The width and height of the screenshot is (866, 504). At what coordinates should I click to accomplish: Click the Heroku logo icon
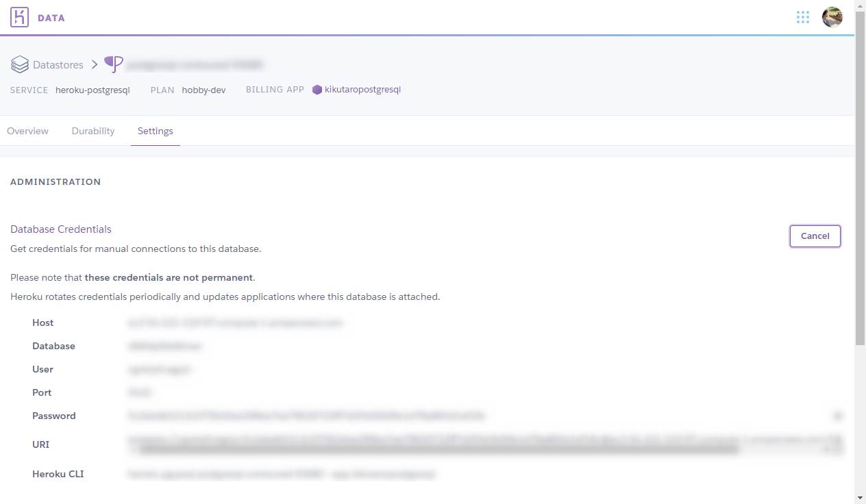coord(19,17)
